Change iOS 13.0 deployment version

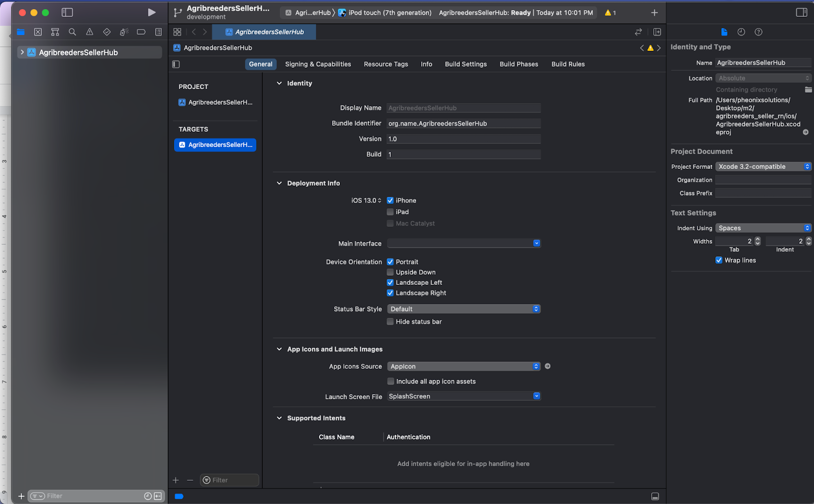pyautogui.click(x=366, y=200)
